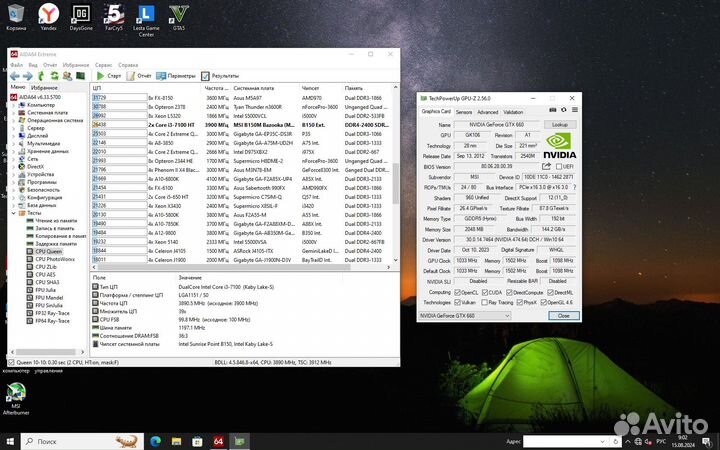This screenshot has width=720, height=450.
Task: Open GPU-Z hamburger menu icon
Action: tap(574, 110)
